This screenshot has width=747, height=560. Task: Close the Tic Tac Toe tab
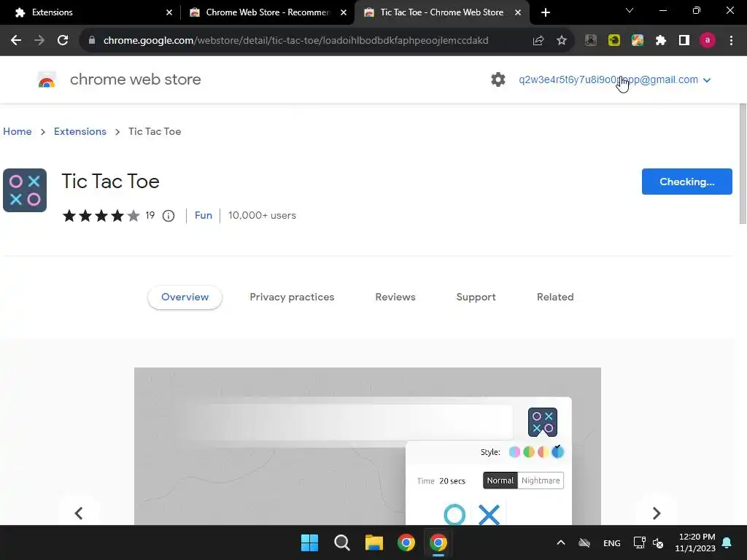(x=518, y=12)
